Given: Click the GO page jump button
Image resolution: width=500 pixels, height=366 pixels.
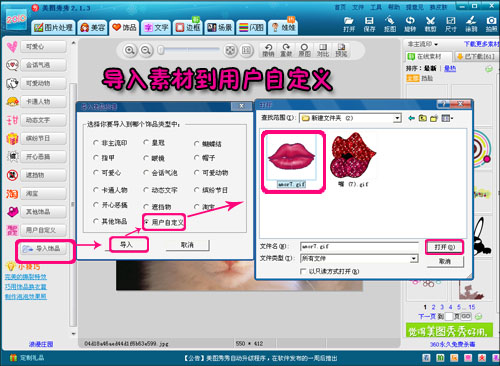Looking at the screenshot, I should coord(466,316).
